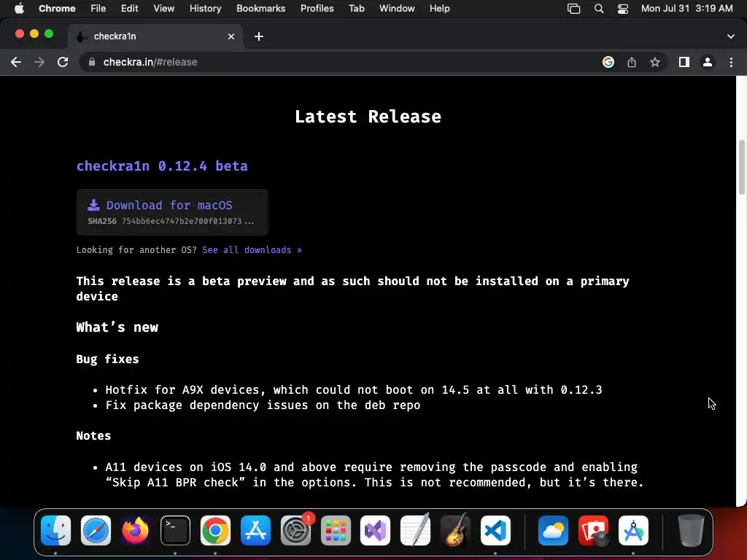
Task: Toggle the Chrome side panel
Action: (x=684, y=62)
